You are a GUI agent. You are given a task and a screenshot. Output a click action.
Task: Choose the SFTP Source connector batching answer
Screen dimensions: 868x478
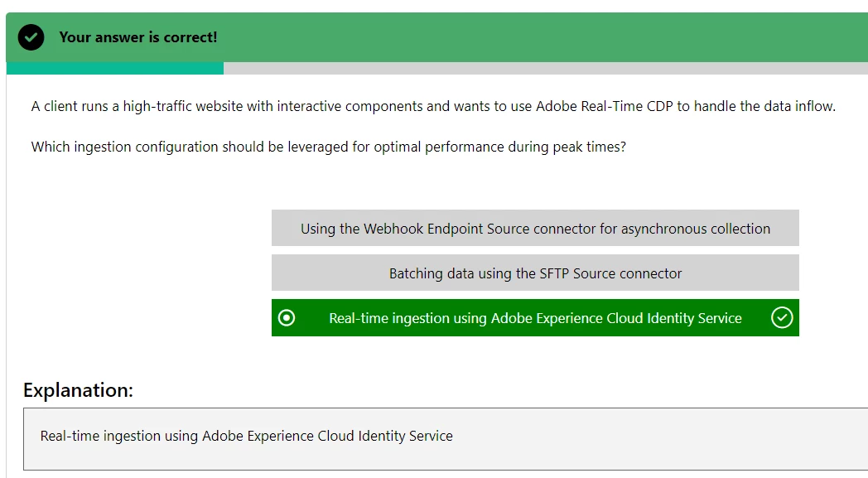[x=535, y=273]
